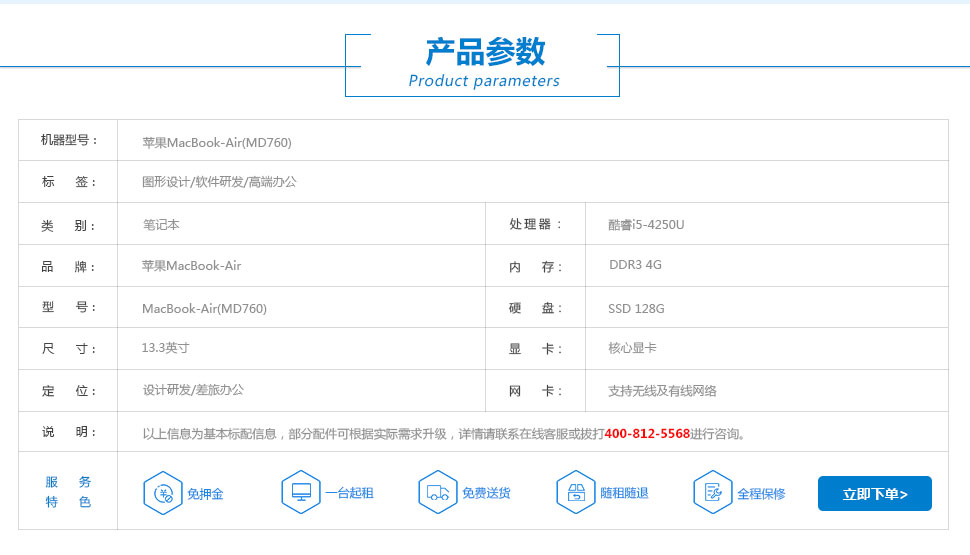The height and width of the screenshot is (555, 970).
Task: Click the 一台起租 monitor icon
Action: tap(300, 492)
